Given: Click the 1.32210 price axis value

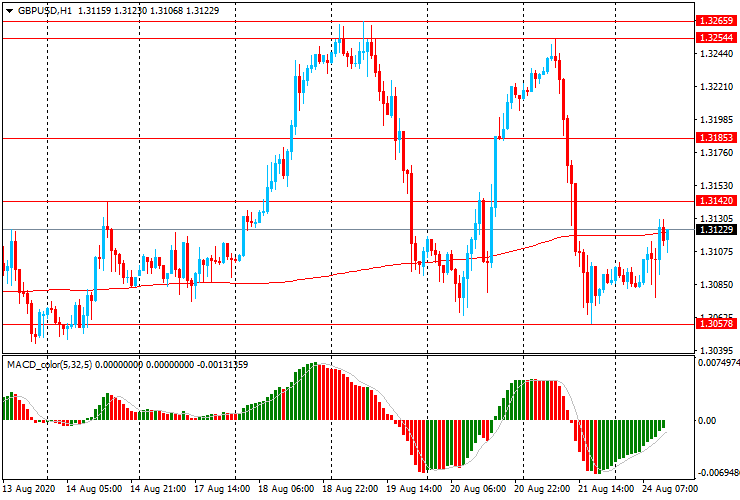Looking at the screenshot, I should 717,87.
